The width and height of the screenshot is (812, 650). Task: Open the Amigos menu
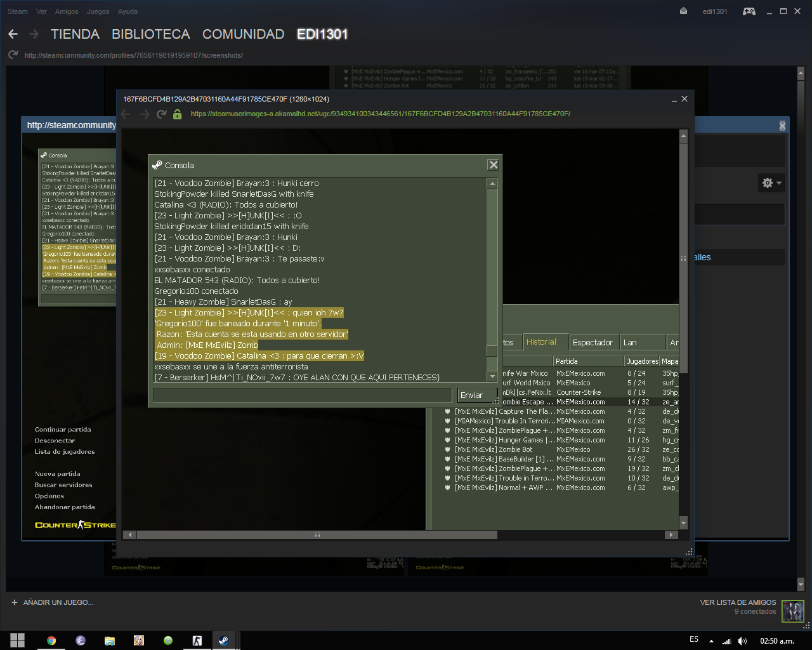(67, 11)
